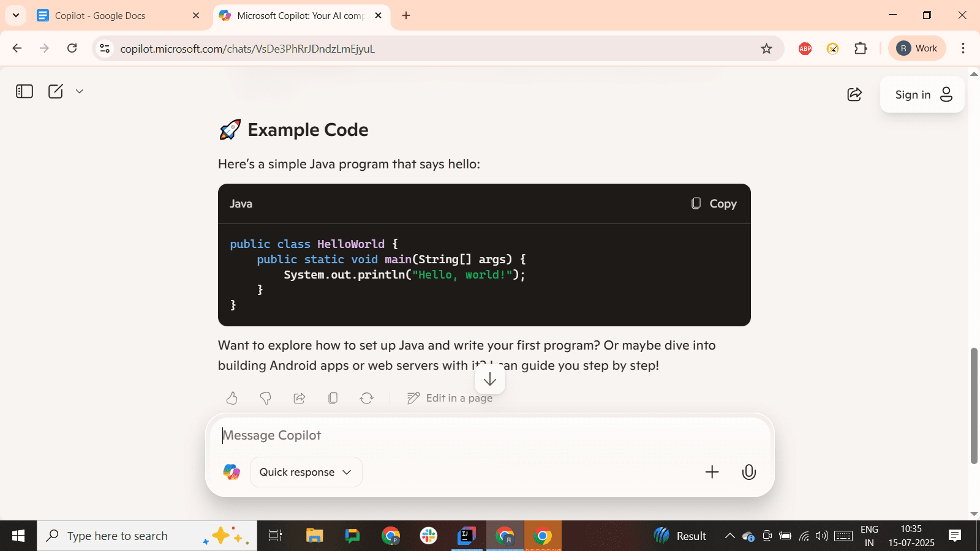Open the chevron menu beside the compose icon
This screenshot has height=551, width=980.
79,91
